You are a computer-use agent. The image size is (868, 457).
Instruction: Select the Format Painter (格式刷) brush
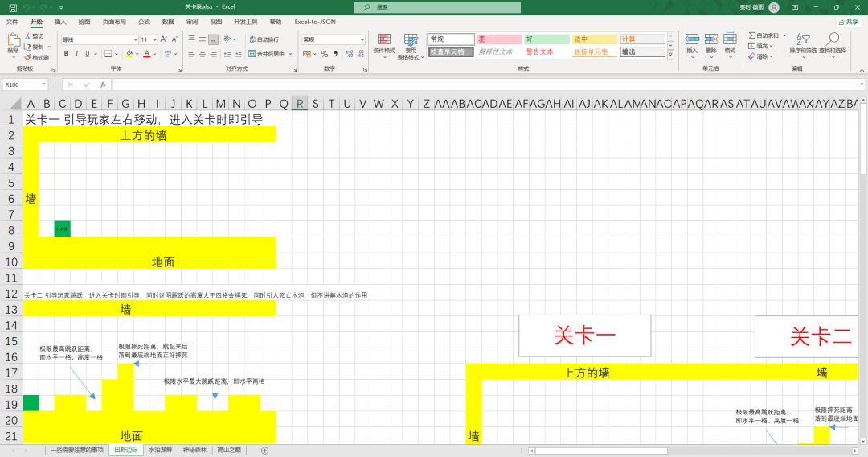coord(27,57)
